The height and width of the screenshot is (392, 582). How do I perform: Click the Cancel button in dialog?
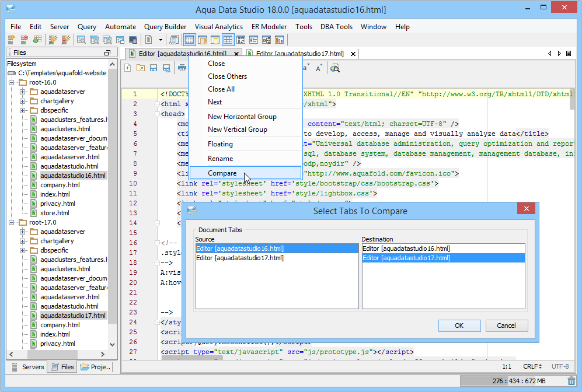coord(506,325)
